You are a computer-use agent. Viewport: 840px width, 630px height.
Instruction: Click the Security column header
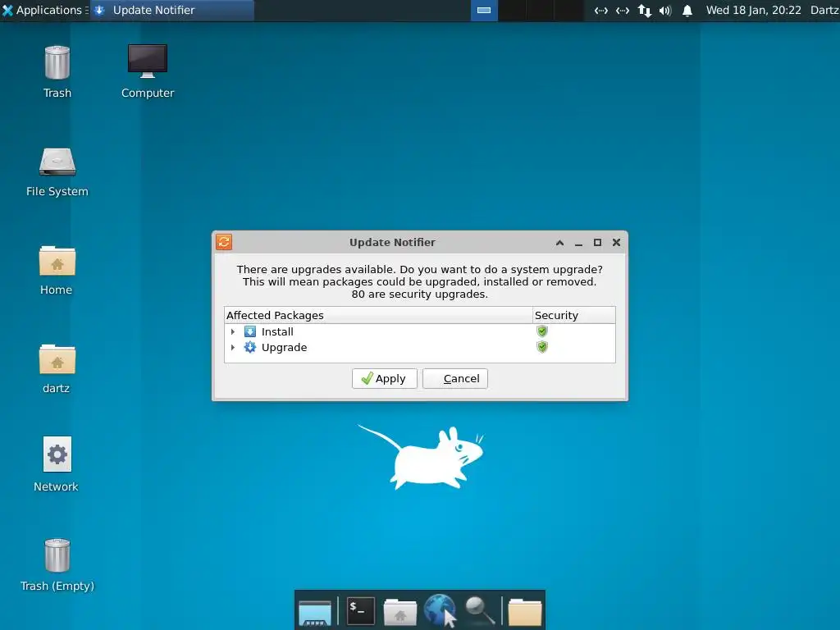(x=573, y=315)
